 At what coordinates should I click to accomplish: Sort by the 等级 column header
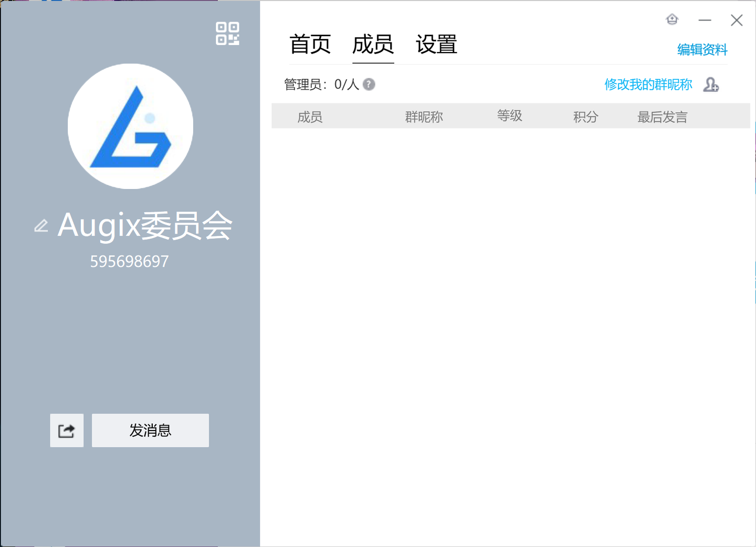point(510,115)
